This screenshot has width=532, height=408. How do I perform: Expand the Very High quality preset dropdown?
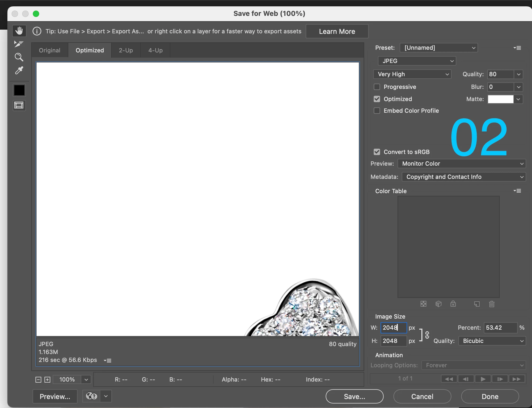412,74
